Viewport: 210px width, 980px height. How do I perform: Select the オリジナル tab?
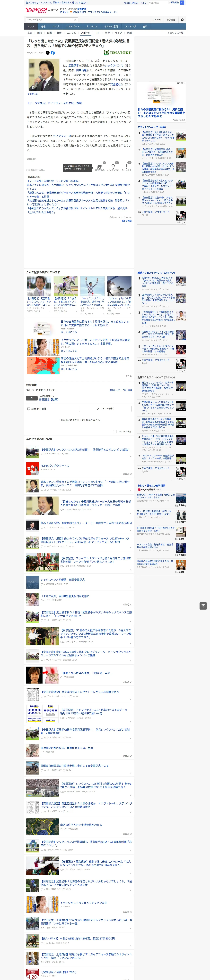(x=92, y=27)
